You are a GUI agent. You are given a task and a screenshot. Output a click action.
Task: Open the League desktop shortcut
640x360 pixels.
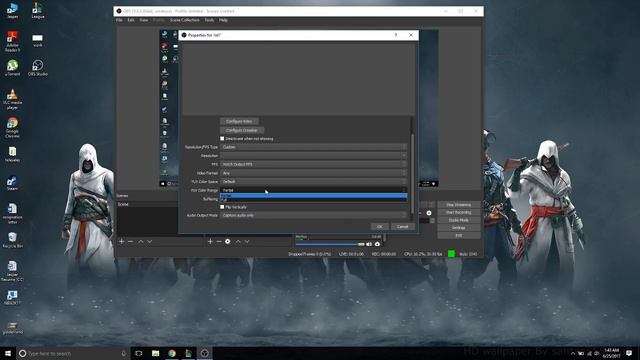click(38, 10)
